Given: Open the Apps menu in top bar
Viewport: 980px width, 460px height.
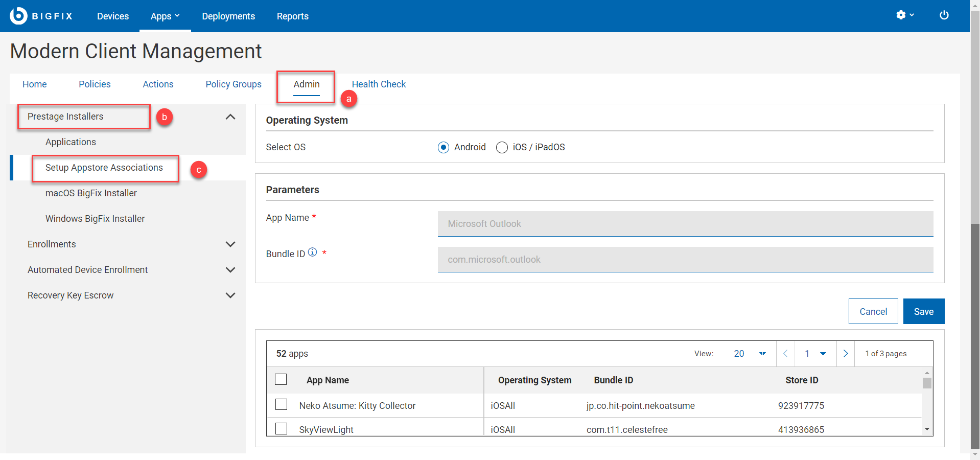Looking at the screenshot, I should pos(165,16).
